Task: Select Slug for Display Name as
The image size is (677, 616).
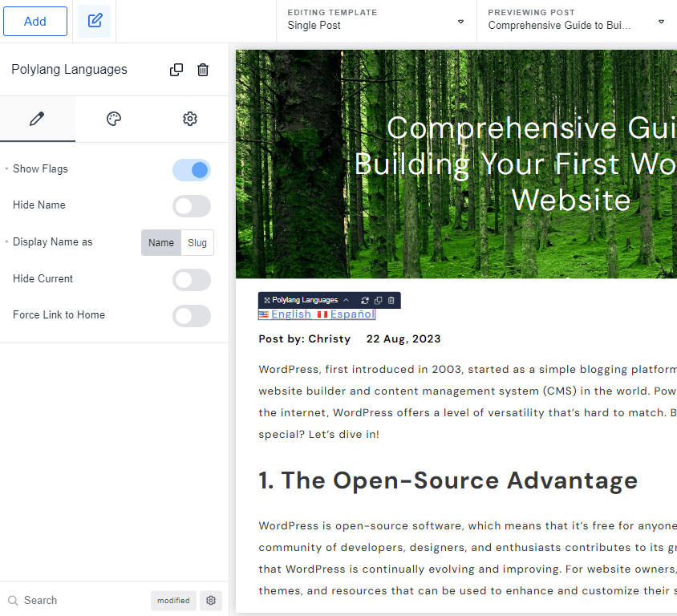Action: [x=197, y=242]
